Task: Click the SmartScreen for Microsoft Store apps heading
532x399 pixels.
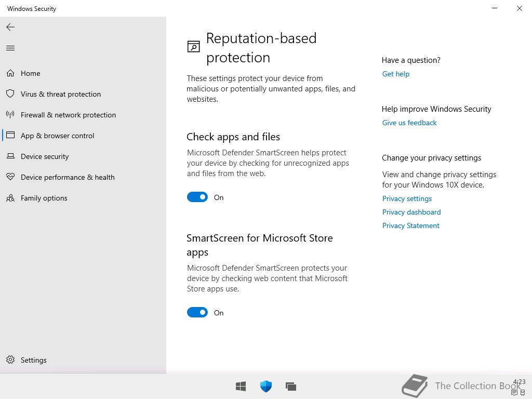Action: coord(260,245)
